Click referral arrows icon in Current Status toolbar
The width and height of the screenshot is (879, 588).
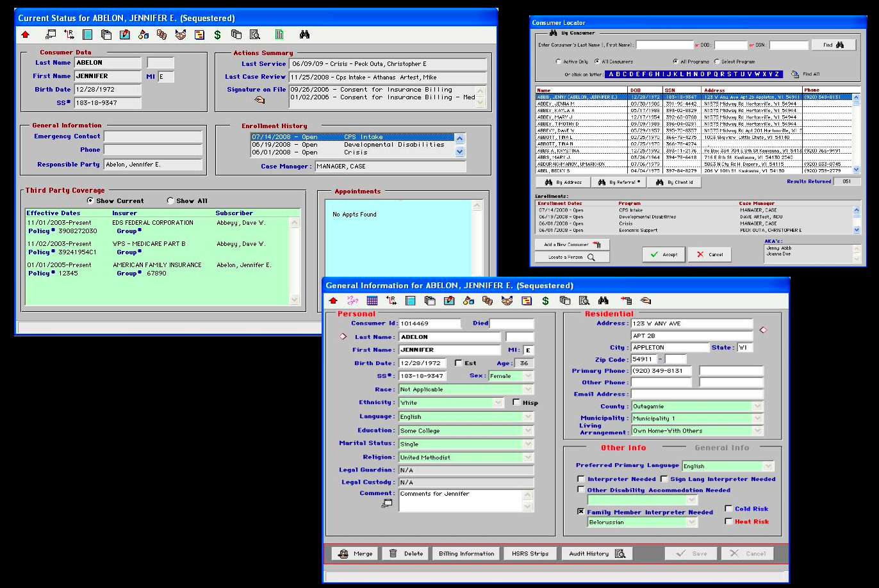(x=69, y=35)
